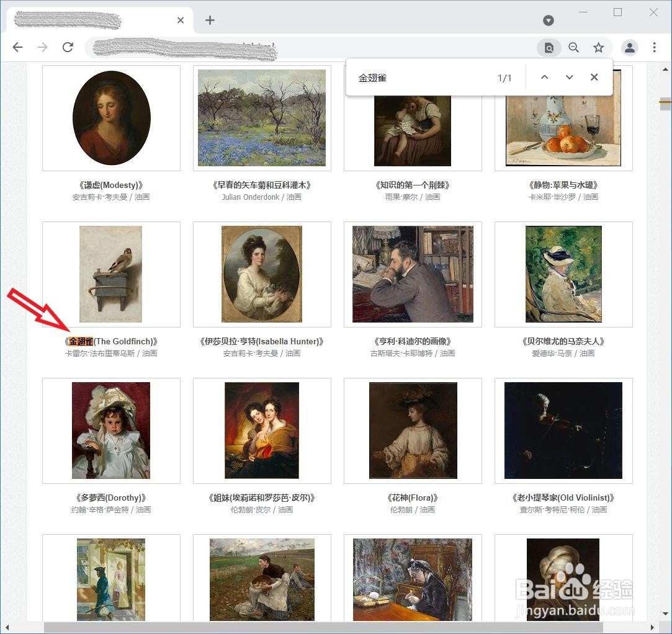Image resolution: width=672 pixels, height=634 pixels.
Task: Click title link 《知识的第一个荆棘》
Action: tap(413, 185)
